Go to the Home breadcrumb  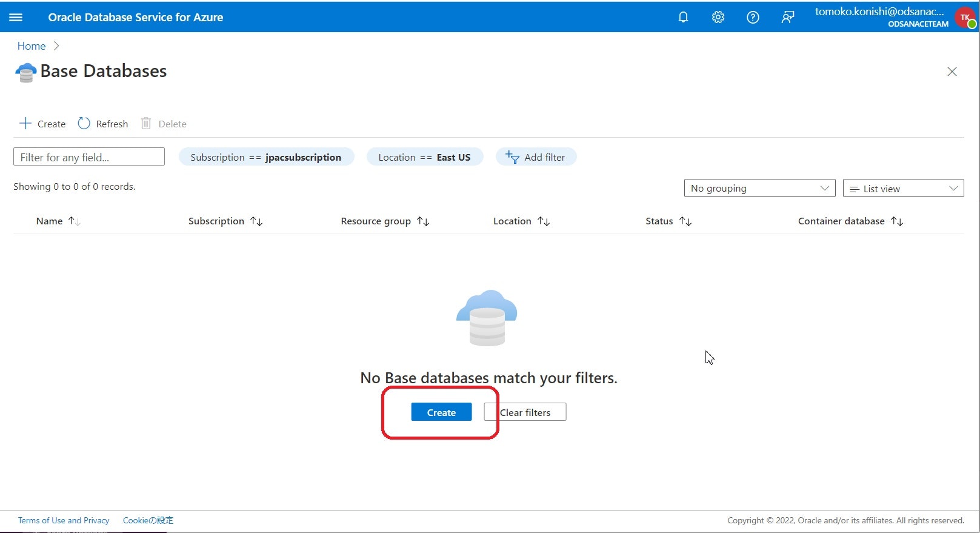click(x=32, y=46)
